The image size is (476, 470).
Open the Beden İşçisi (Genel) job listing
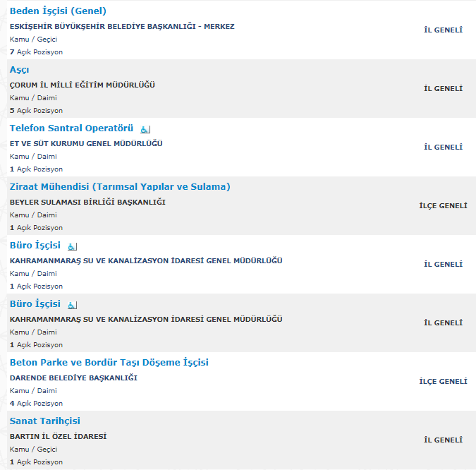coord(58,11)
